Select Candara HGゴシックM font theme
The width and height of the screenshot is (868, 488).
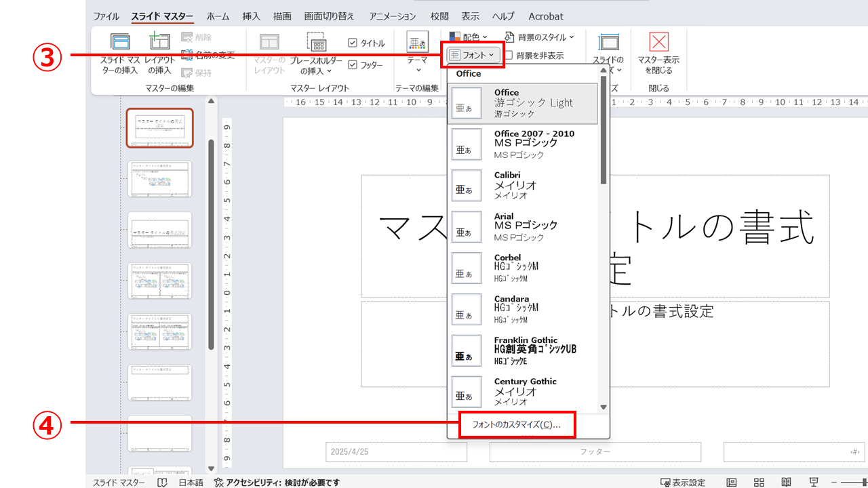pos(523,310)
